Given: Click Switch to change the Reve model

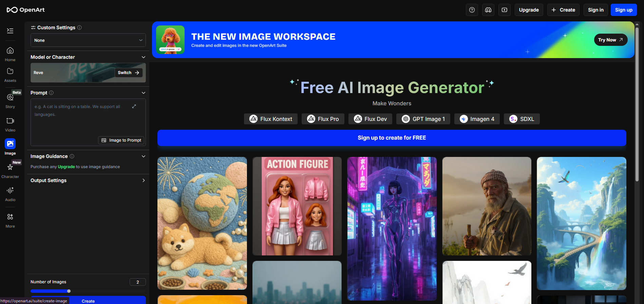Looking at the screenshot, I should coord(129,73).
